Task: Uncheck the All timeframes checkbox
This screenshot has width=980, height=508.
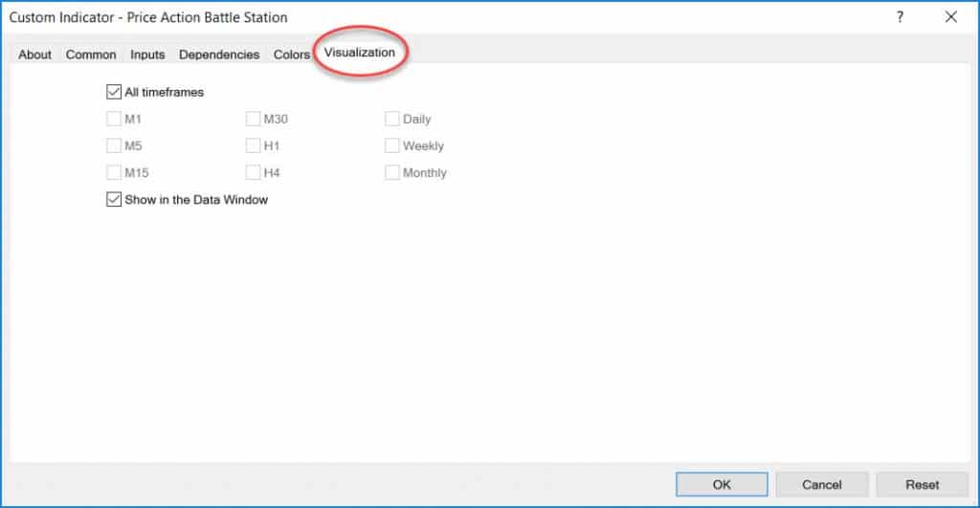Action: [114, 93]
